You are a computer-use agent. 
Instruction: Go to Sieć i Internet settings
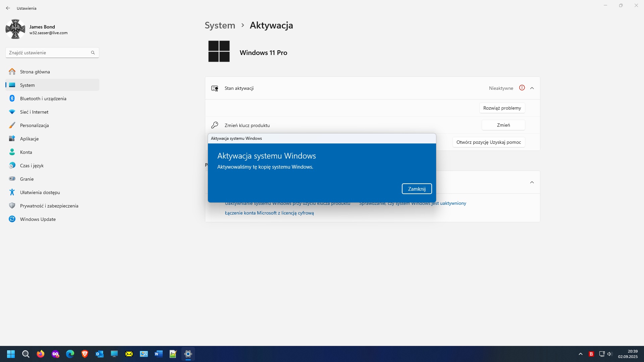click(x=52, y=112)
